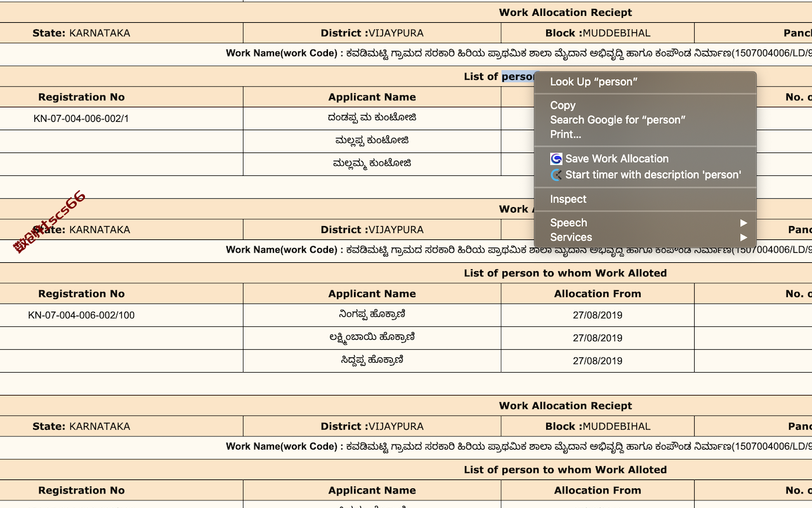Screen dimensions: 812x508
Task: Click State: KARNATAKA in the first receipt
Action: pos(81,33)
